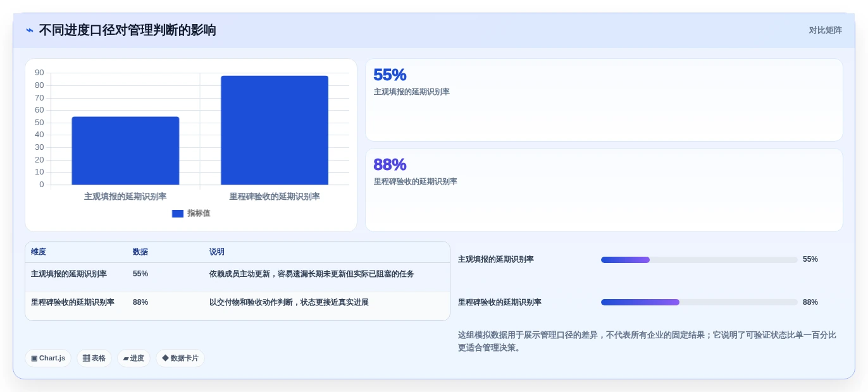Viewport: 868px width, 392px height.
Task: Toggle the 指标值 legend swatch in the chart
Action: pos(178,214)
